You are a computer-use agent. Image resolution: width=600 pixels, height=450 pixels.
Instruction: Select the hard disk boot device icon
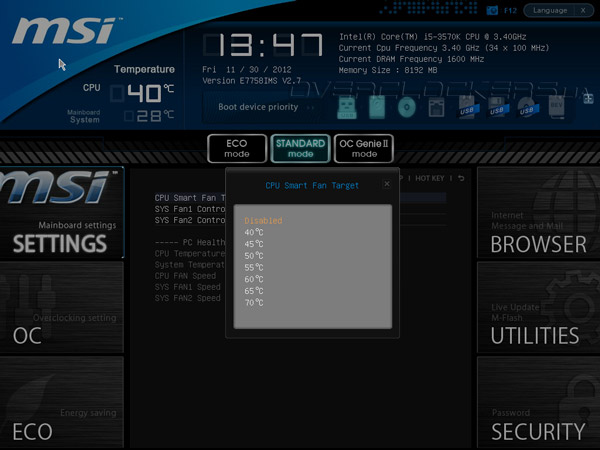pos(377,107)
